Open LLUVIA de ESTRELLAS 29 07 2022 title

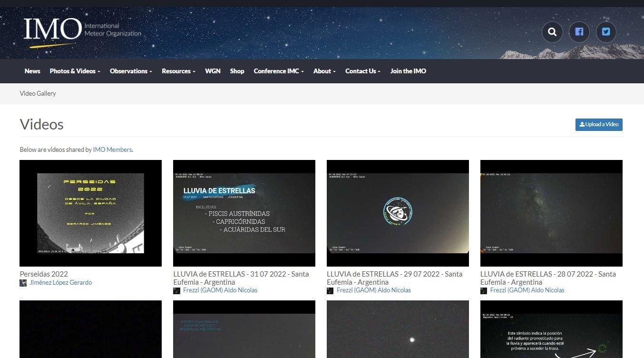(395, 278)
